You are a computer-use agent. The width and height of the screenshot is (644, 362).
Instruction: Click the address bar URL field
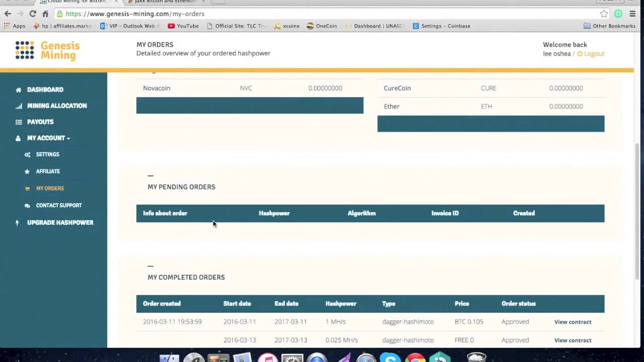327,14
